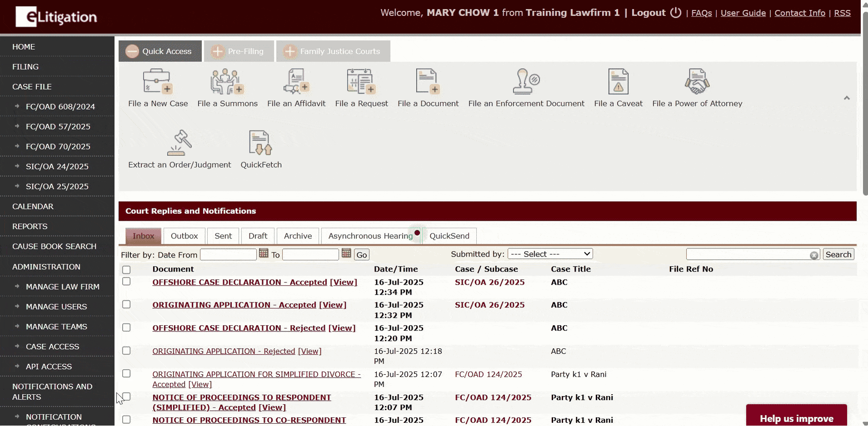Launch the QuickFetch icon

tap(260, 144)
